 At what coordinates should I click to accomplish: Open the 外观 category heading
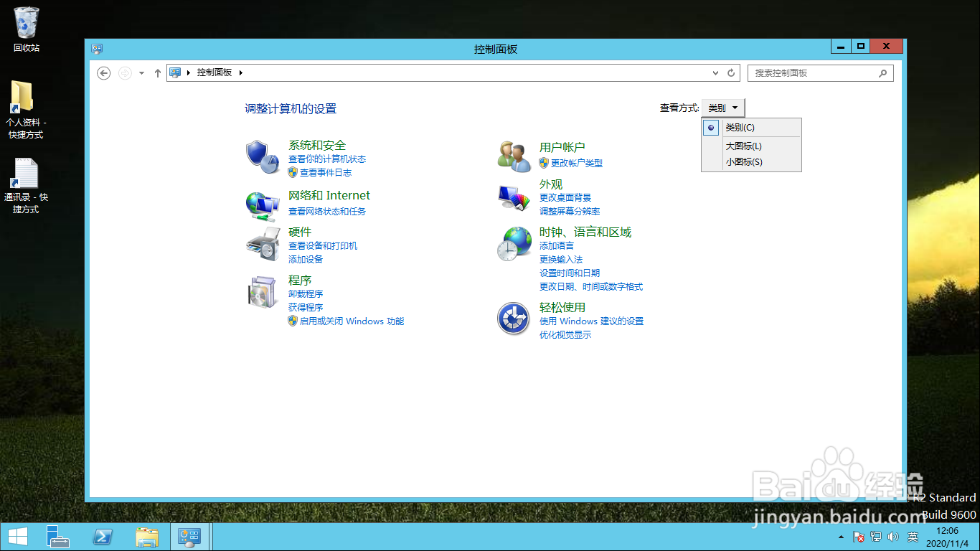(551, 184)
